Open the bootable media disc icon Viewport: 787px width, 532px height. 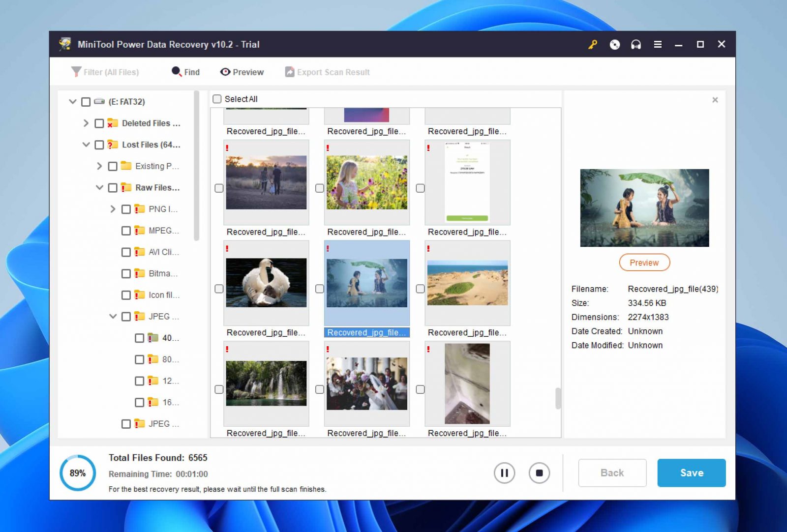614,44
